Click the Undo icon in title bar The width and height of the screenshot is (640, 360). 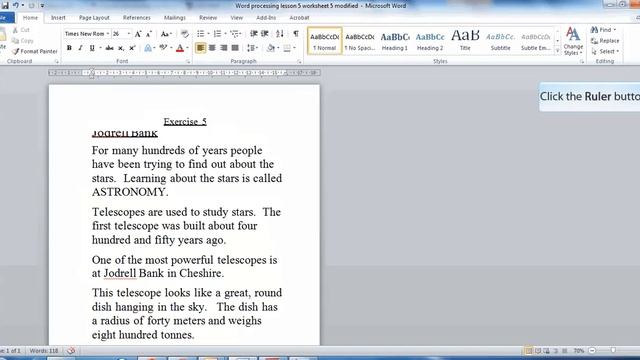[x=16, y=5]
